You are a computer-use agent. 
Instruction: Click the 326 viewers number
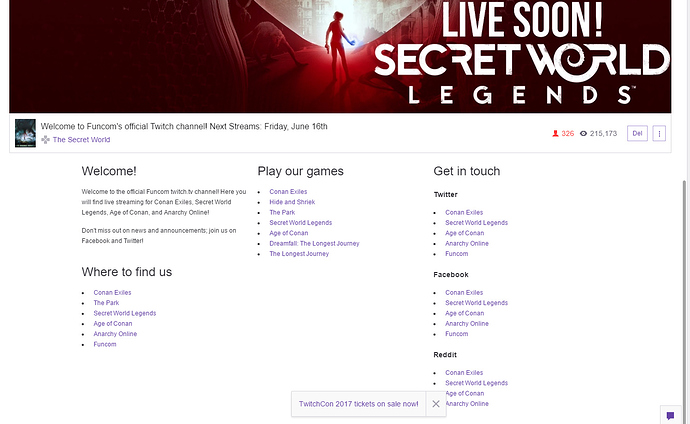coord(568,133)
